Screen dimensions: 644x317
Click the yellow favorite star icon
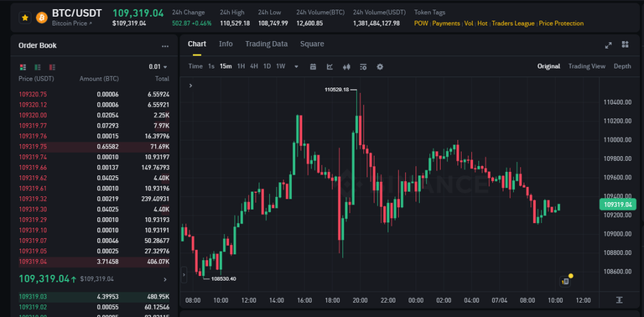(25, 18)
